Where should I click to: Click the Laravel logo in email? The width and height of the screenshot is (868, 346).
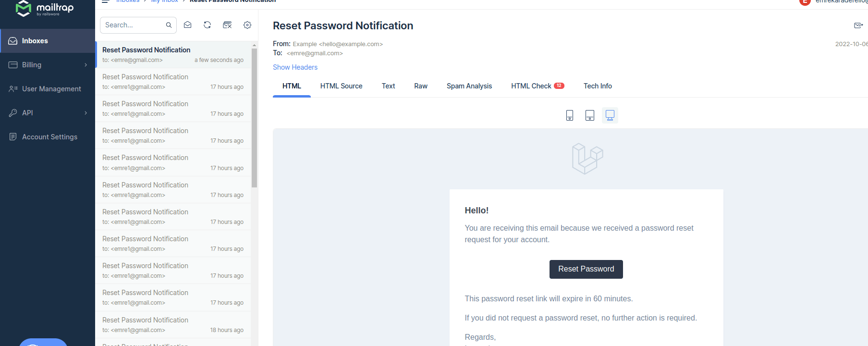tap(587, 159)
